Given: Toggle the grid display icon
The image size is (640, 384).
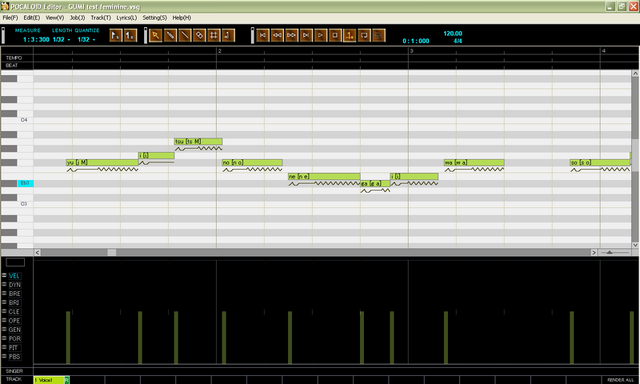Looking at the screenshot, I should point(214,36).
